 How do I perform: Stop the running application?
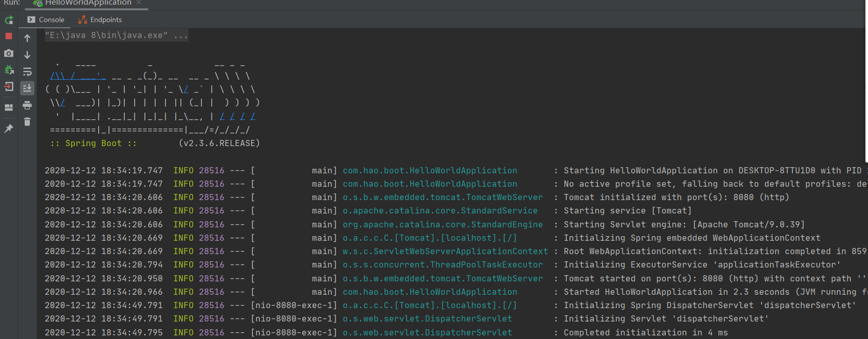tap(9, 36)
